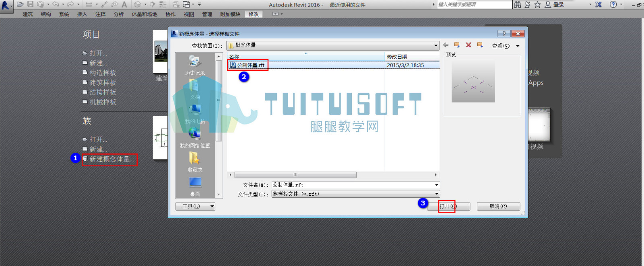The image size is (644, 266).
Task: Open Favorites via the star icon
Action: point(537,4)
